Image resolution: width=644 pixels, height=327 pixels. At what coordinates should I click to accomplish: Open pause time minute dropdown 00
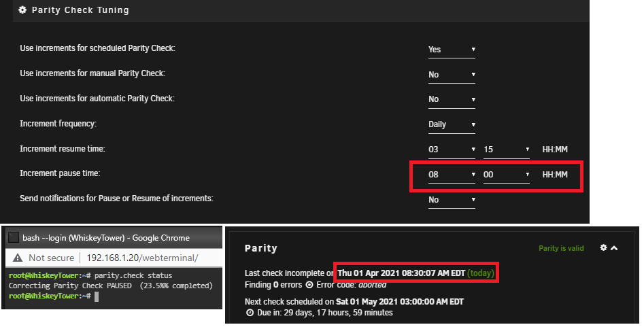point(507,175)
